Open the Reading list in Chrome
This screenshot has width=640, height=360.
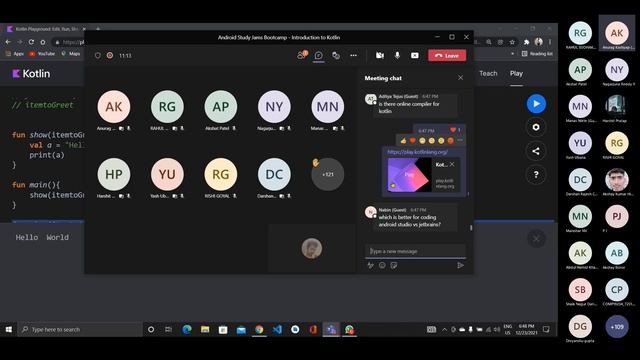coord(537,53)
